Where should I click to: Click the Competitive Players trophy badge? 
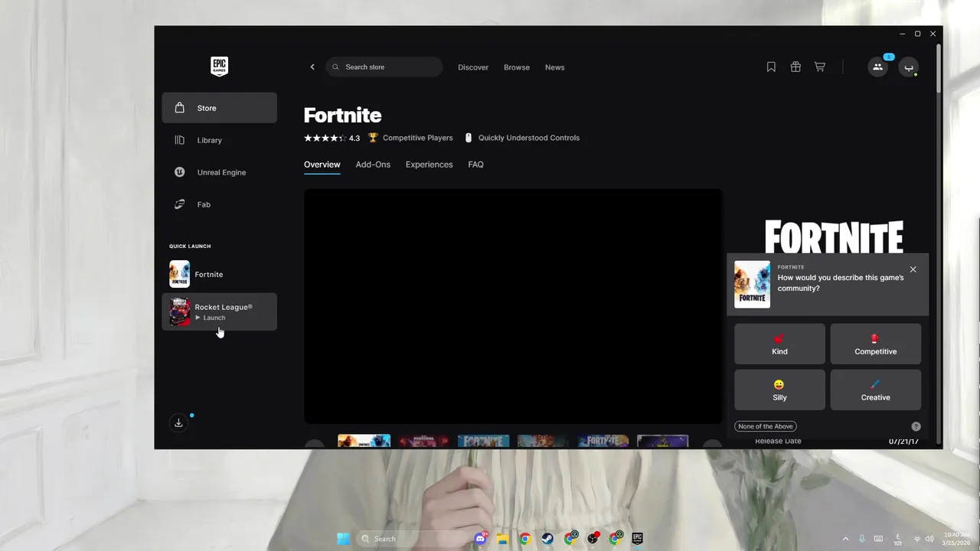click(410, 138)
